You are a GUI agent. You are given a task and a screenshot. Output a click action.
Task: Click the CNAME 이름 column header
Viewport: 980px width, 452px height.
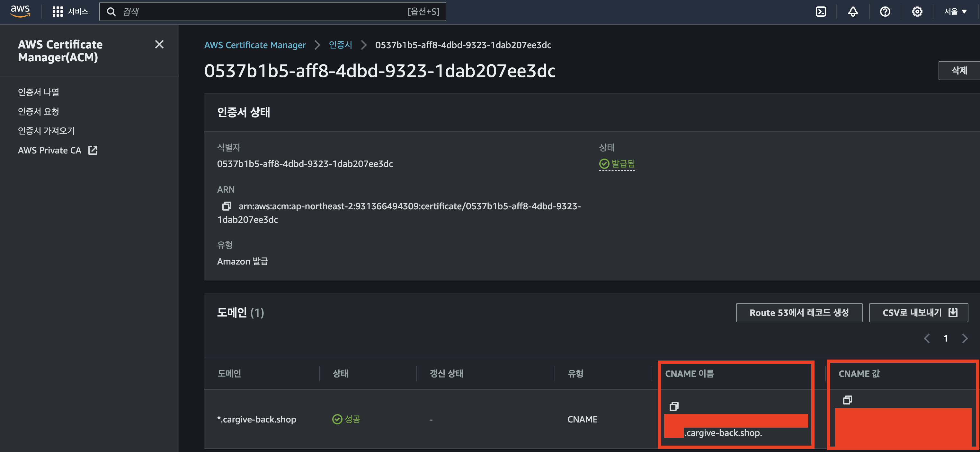[689, 374]
